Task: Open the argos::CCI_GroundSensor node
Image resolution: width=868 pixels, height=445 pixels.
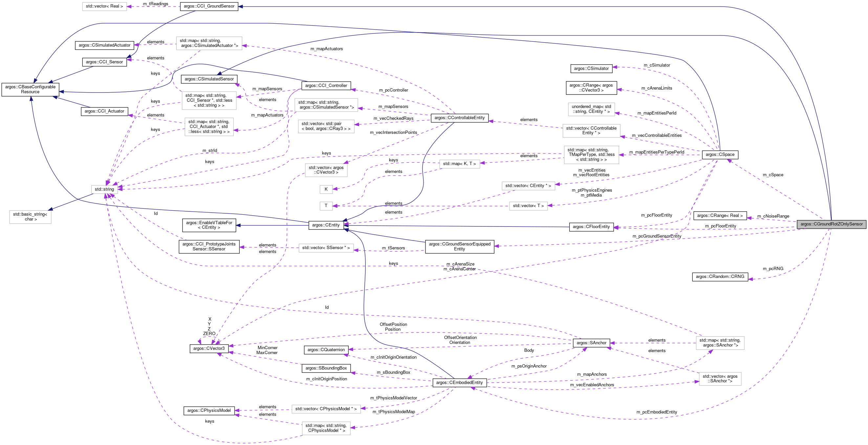Action: point(209,7)
